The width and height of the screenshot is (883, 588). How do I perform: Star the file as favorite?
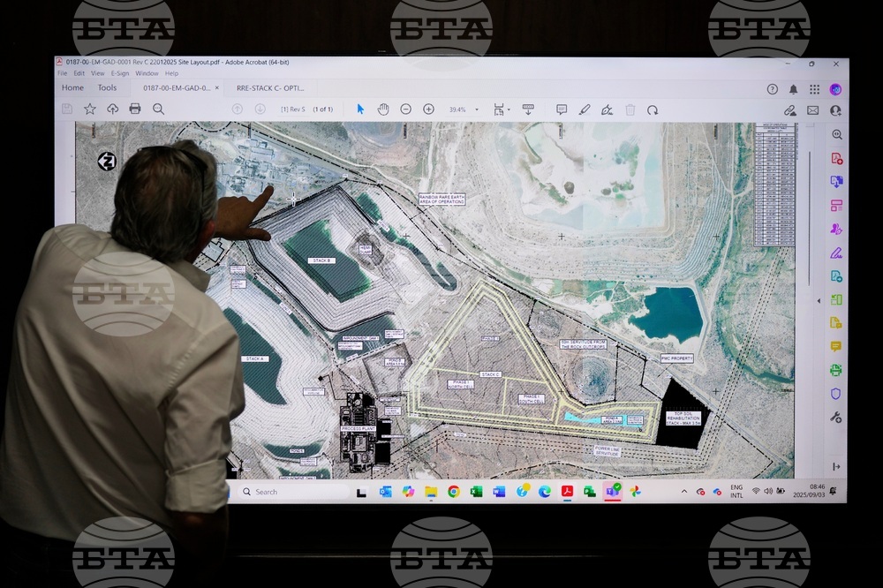click(x=90, y=109)
